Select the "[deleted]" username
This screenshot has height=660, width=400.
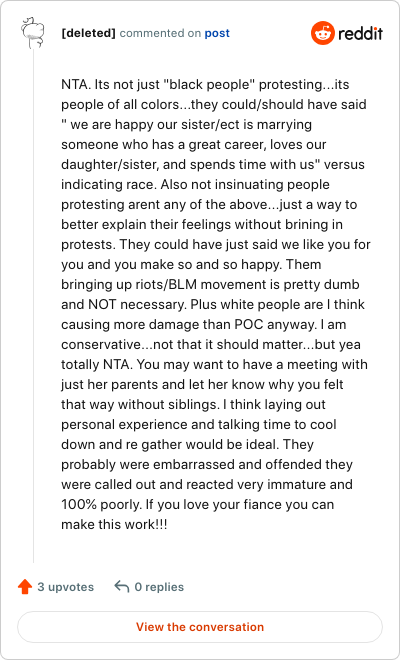coord(88,33)
